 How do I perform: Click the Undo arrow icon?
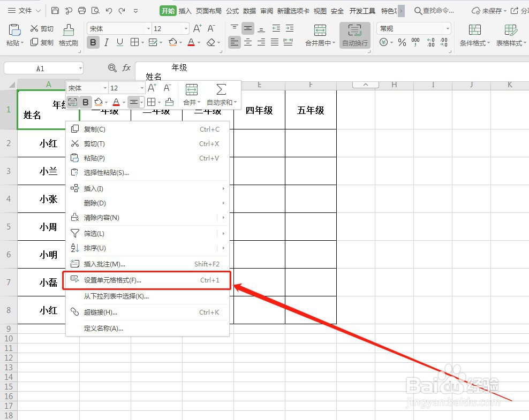tap(110, 10)
